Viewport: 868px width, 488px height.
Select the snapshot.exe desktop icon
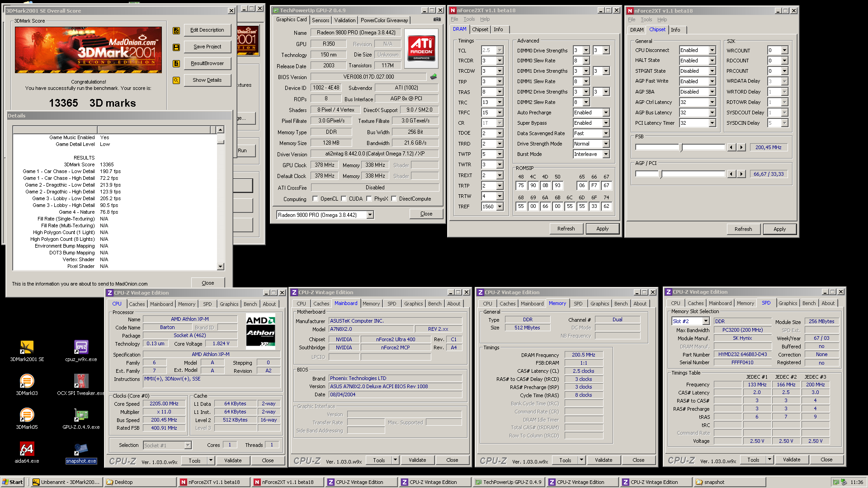tap(81, 453)
